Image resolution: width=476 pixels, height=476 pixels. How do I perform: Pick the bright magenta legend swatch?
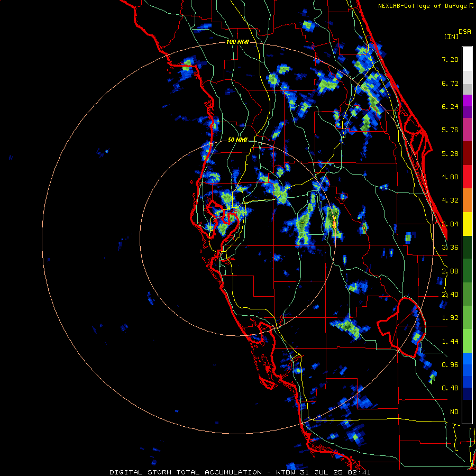[467, 100]
